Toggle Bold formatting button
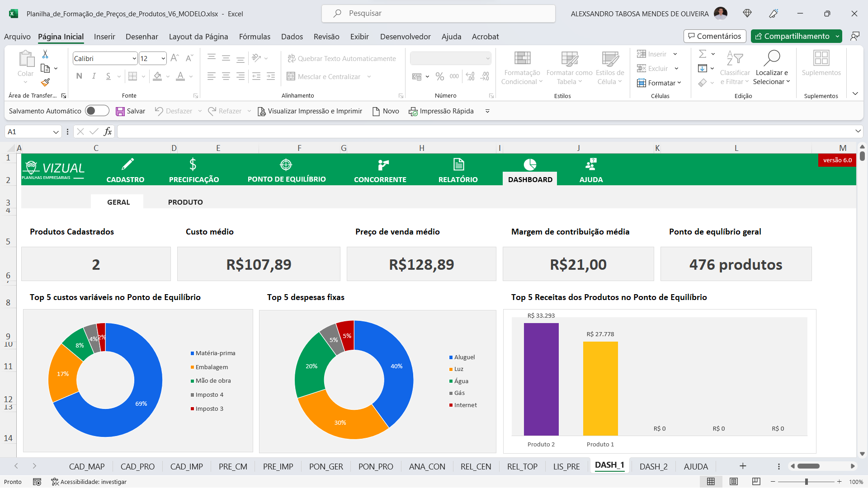 pyautogui.click(x=79, y=76)
